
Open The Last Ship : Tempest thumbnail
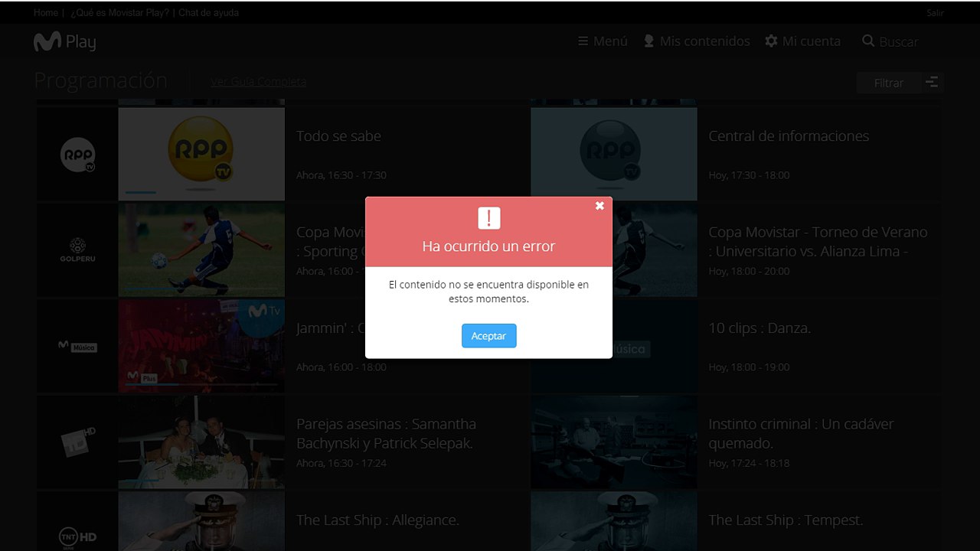pos(614,521)
